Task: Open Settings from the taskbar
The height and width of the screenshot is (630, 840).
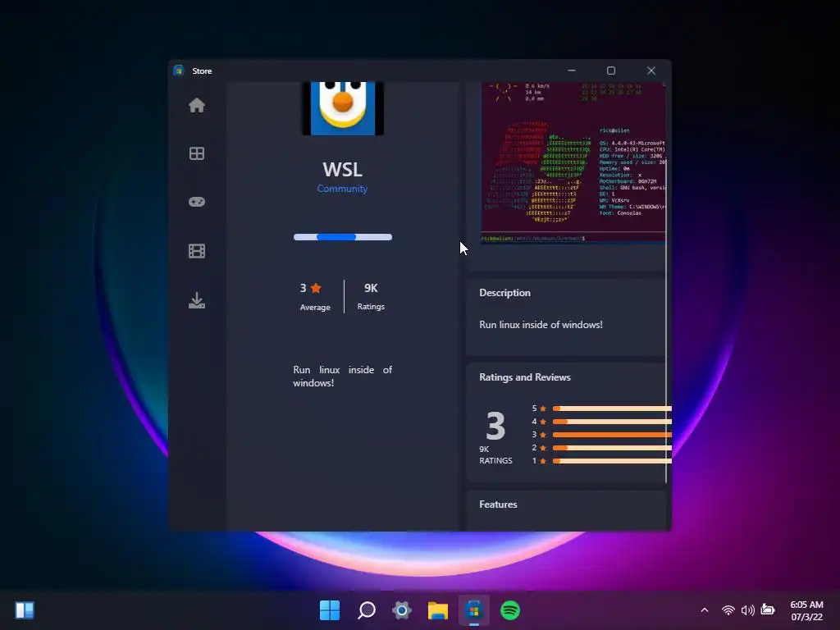Action: click(402, 610)
